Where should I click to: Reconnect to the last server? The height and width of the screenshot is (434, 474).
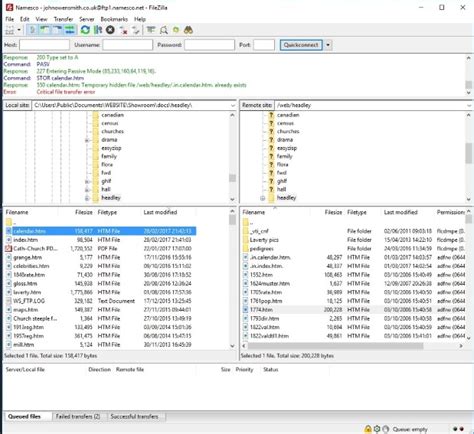(x=136, y=31)
